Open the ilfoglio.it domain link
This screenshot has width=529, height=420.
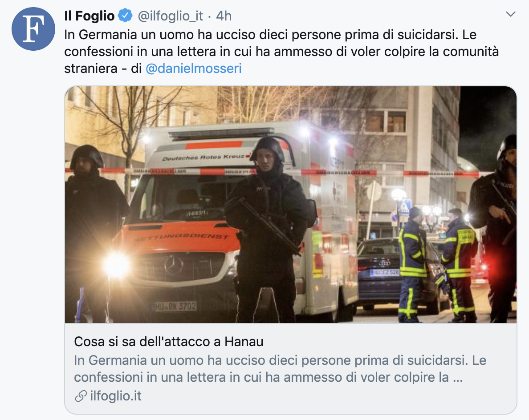pyautogui.click(x=116, y=396)
